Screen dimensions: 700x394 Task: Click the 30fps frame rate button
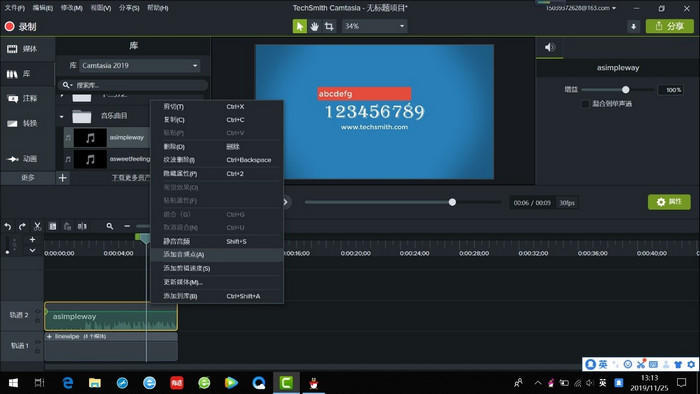567,203
